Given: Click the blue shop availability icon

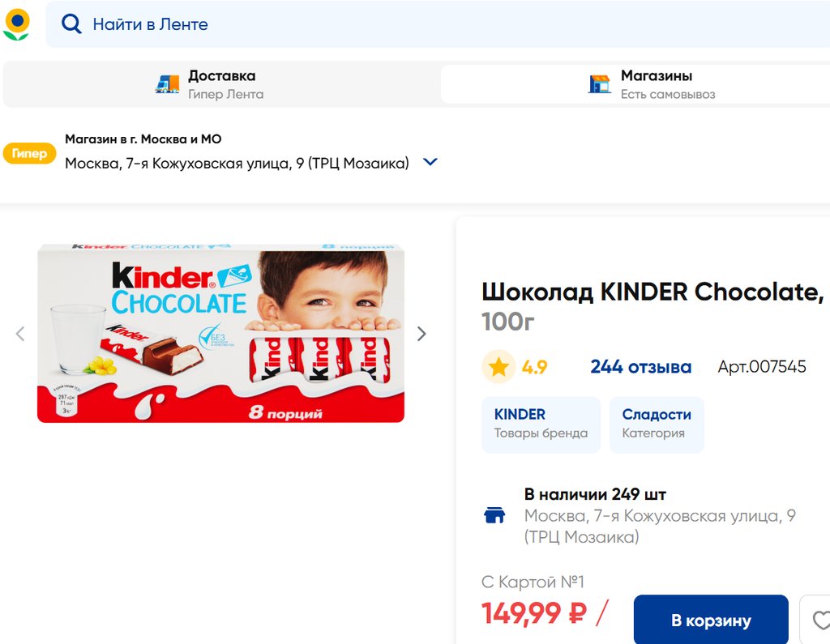Looking at the screenshot, I should [x=494, y=515].
